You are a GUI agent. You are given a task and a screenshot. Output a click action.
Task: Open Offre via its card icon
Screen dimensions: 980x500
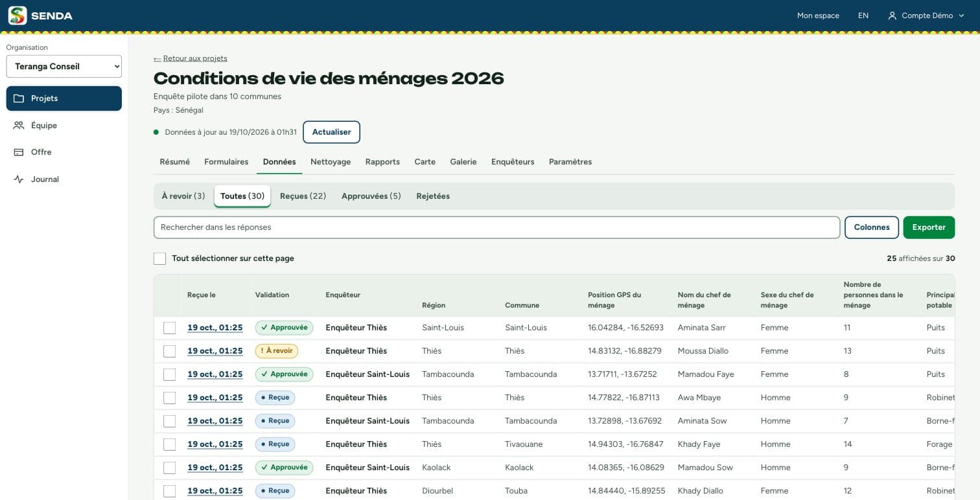pyautogui.click(x=19, y=152)
